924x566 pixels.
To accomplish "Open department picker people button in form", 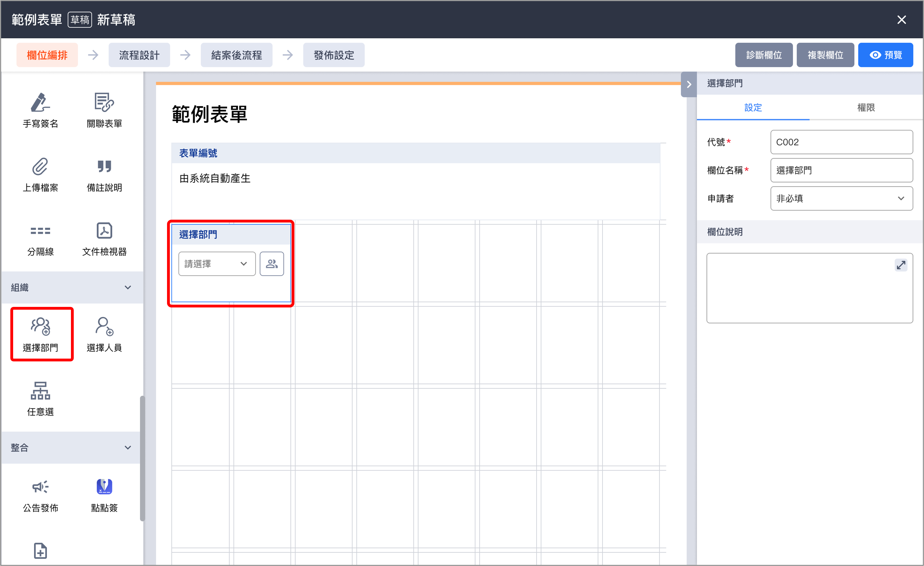I will click(272, 264).
